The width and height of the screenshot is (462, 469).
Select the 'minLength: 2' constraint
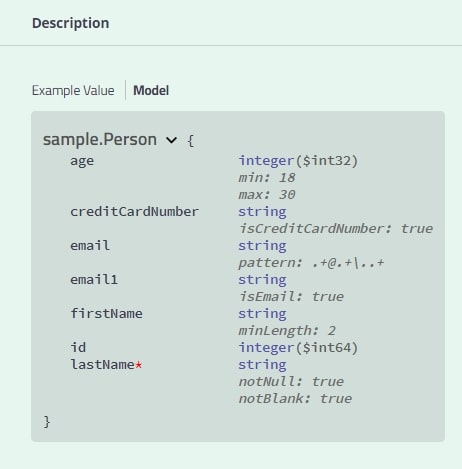[287, 331]
